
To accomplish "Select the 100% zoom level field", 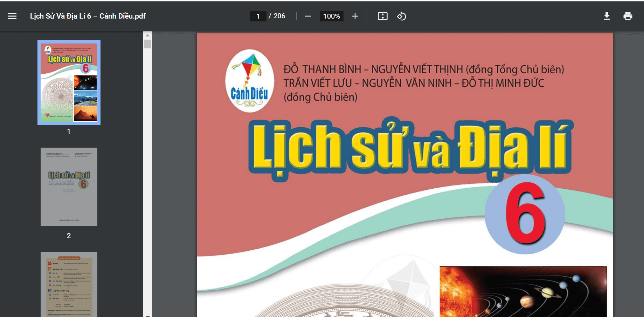I will click(331, 16).
